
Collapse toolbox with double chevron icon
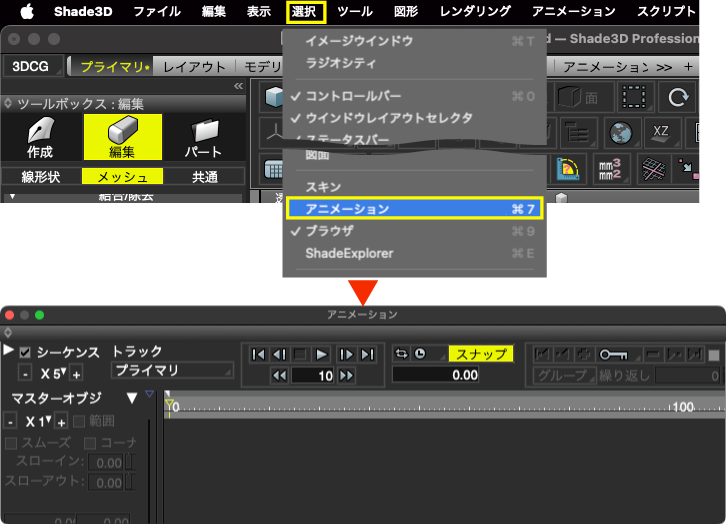(x=238, y=86)
